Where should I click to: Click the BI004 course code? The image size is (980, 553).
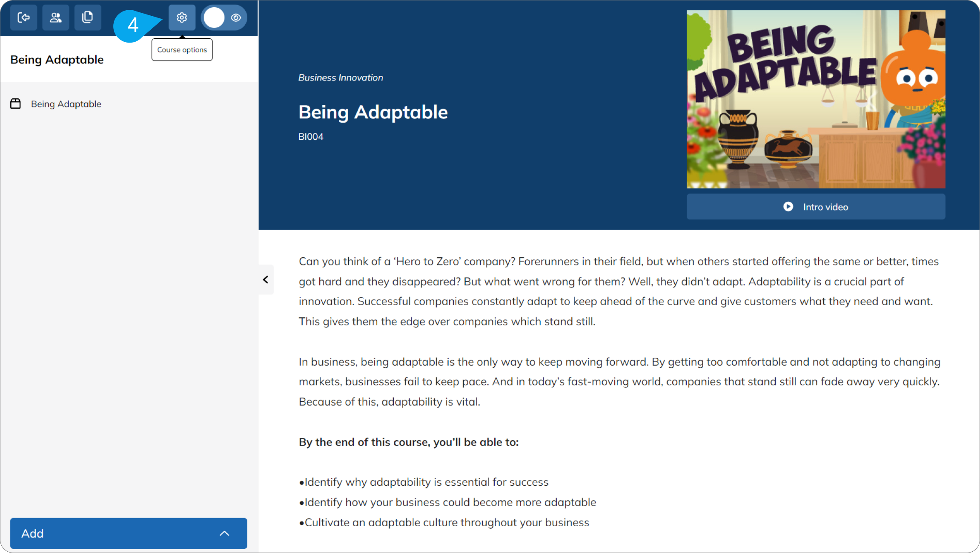coord(311,137)
